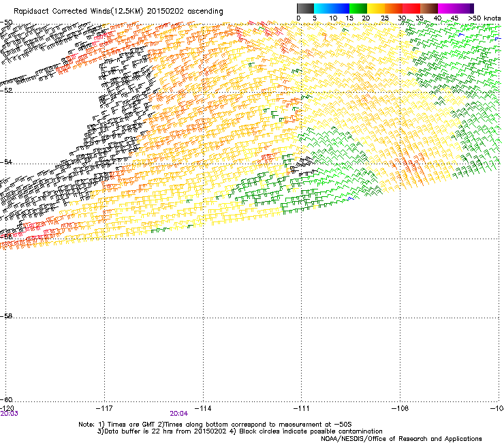The width and height of the screenshot is (504, 443).
Task: Click the note 'Times are GMT'
Action: pos(130,425)
